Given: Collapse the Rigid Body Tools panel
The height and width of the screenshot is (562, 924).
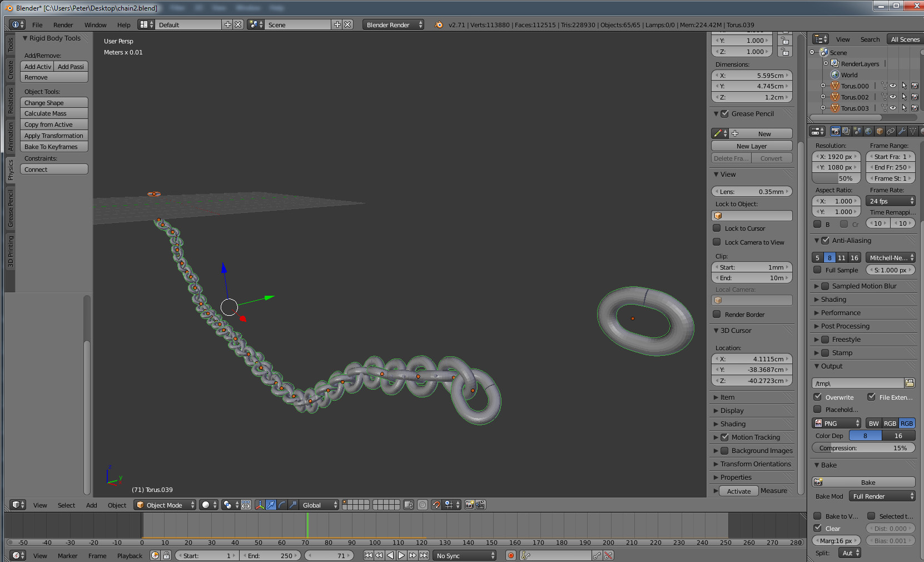Looking at the screenshot, I should (x=25, y=38).
